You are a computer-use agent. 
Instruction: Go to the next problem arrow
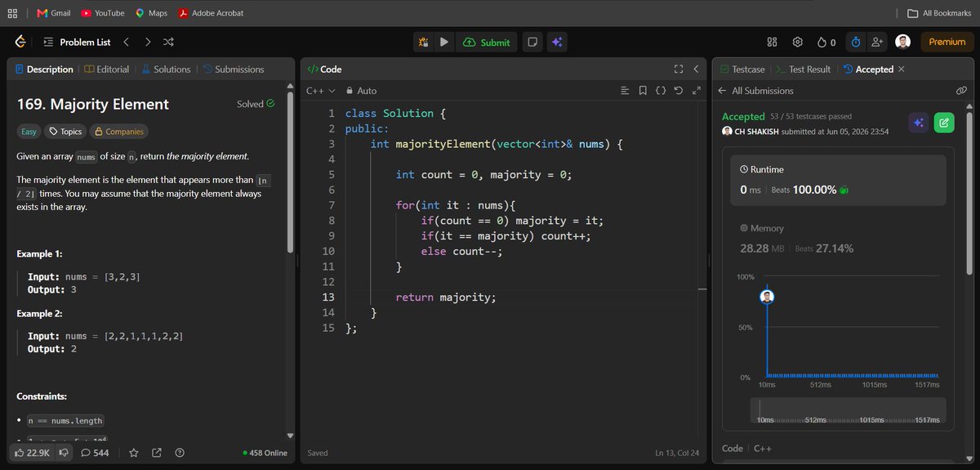(148, 42)
